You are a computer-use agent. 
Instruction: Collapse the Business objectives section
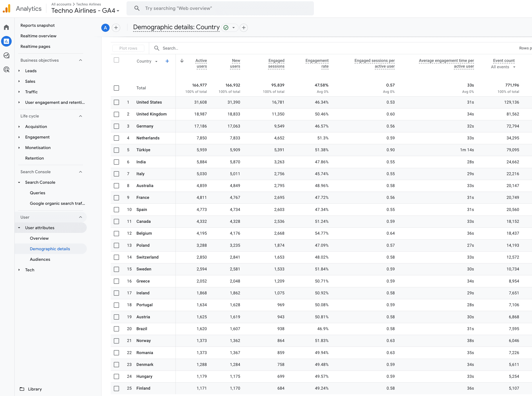tap(81, 60)
